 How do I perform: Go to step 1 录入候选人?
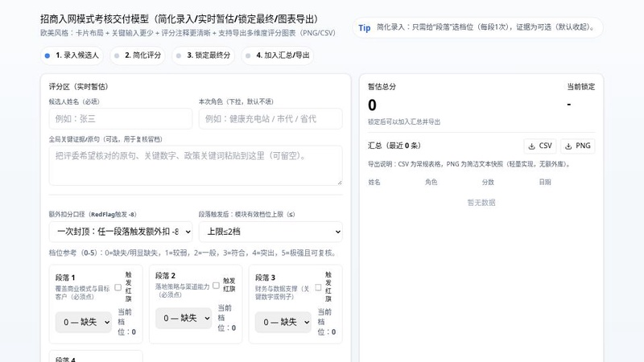click(x=72, y=56)
